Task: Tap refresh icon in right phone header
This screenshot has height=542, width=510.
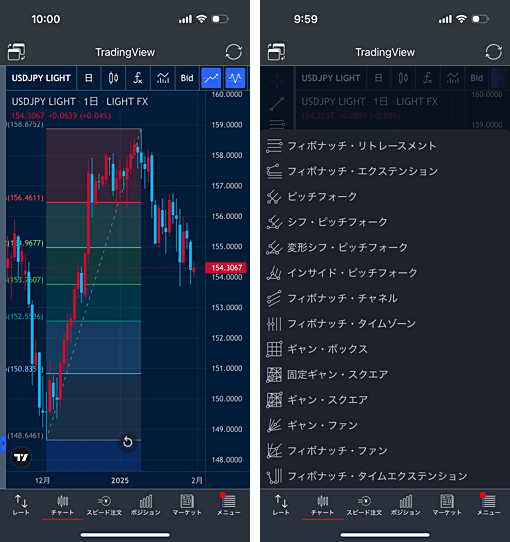Action: coord(493,52)
